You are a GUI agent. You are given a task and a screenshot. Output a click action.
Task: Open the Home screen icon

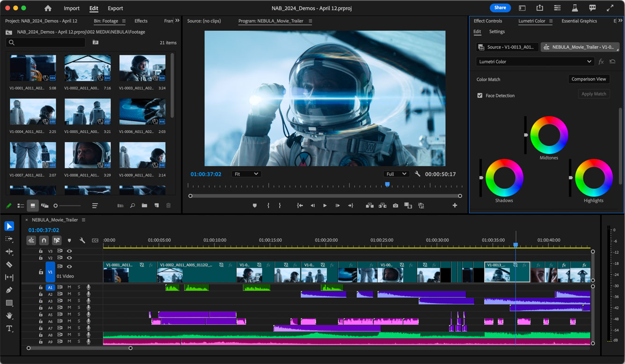48,8
